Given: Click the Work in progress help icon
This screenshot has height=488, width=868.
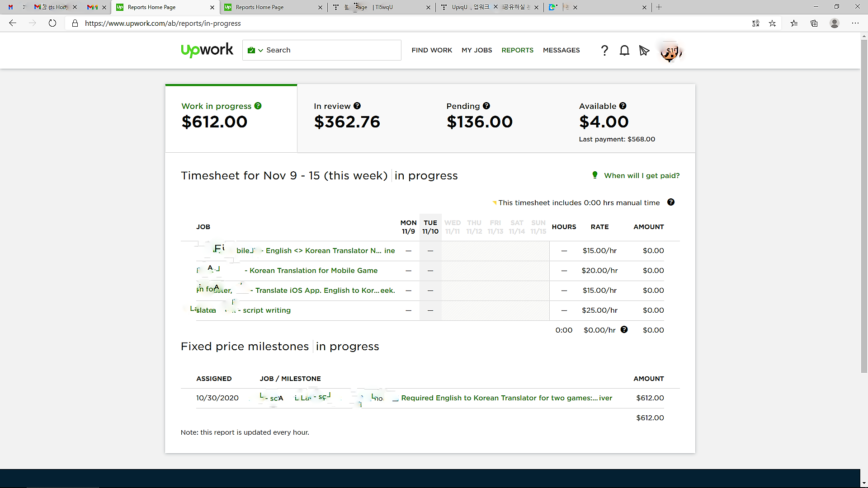Looking at the screenshot, I should coord(258,106).
